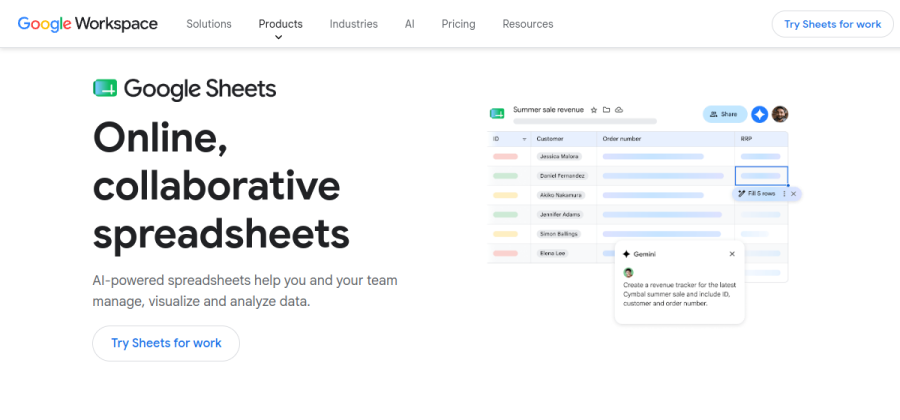The width and height of the screenshot is (900, 420).
Task: Click the Google Sheets icon beside the heading
Action: tap(105, 88)
